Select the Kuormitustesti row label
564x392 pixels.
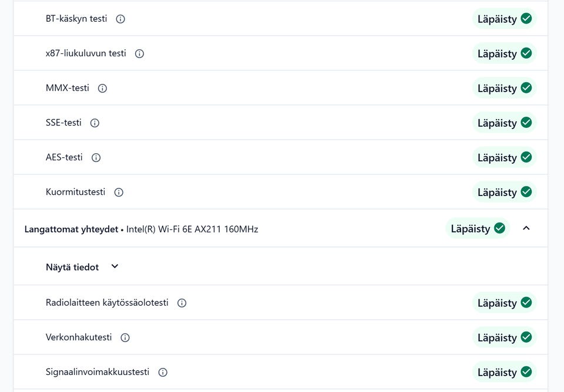pyautogui.click(x=75, y=192)
